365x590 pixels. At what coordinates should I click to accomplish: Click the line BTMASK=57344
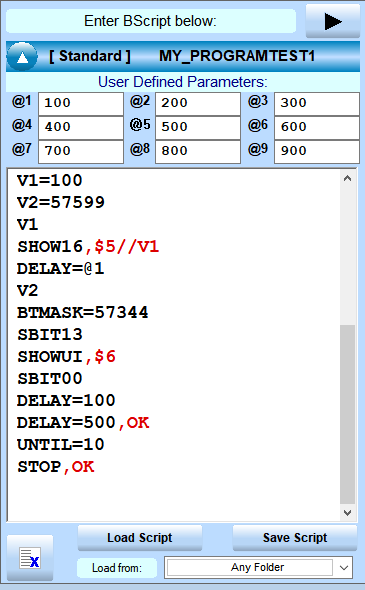(83, 313)
